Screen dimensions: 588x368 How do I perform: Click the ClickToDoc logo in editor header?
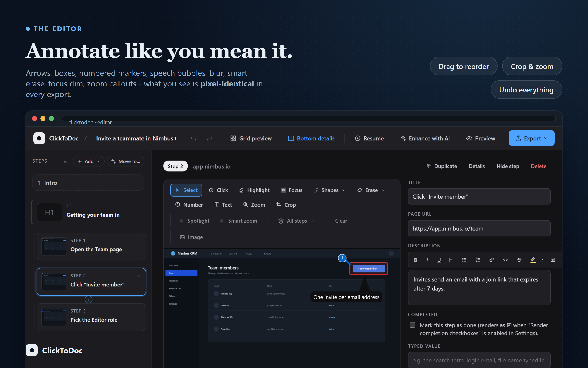[39, 138]
